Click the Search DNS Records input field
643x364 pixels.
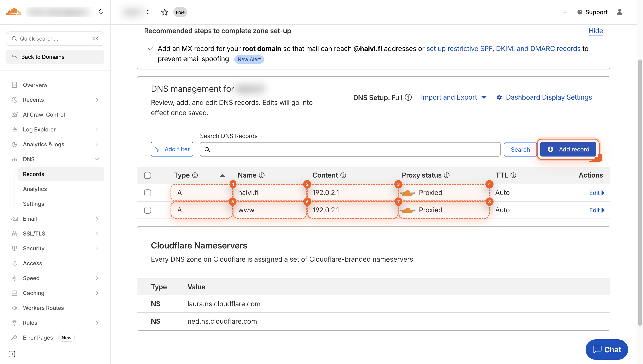pos(350,149)
